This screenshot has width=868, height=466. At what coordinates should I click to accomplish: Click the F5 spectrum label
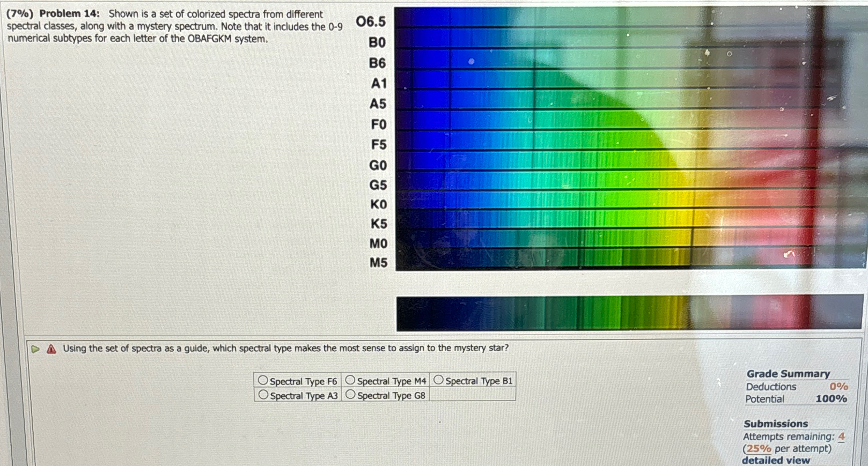[x=379, y=145]
